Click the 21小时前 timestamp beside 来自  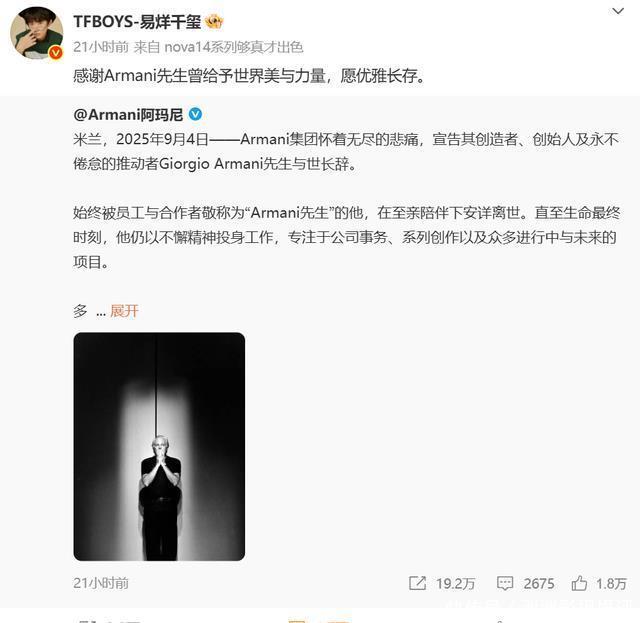[x=101, y=47]
